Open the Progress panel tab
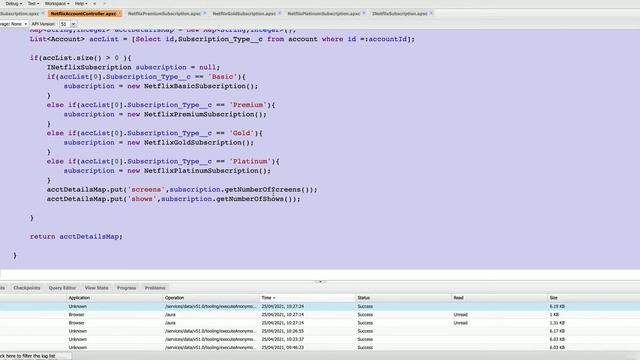The width and height of the screenshot is (640, 360). (x=127, y=288)
